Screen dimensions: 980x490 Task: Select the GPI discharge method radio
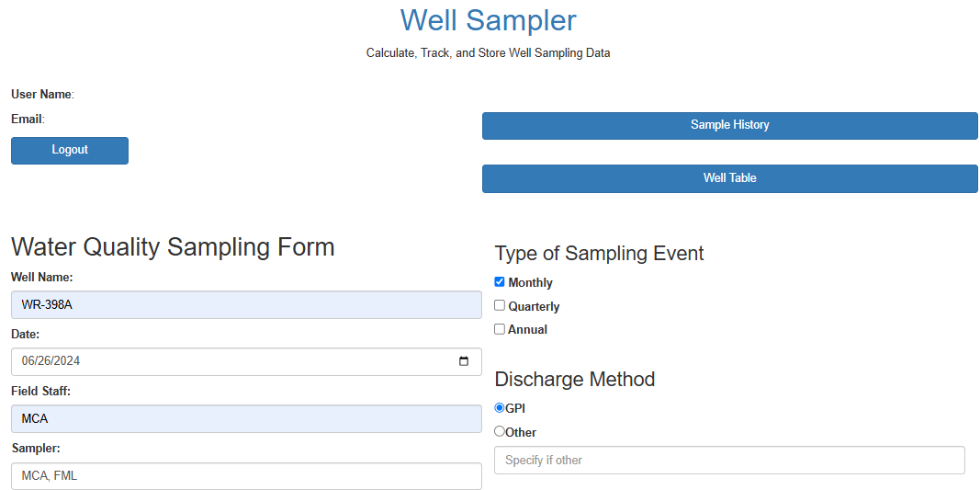point(500,407)
